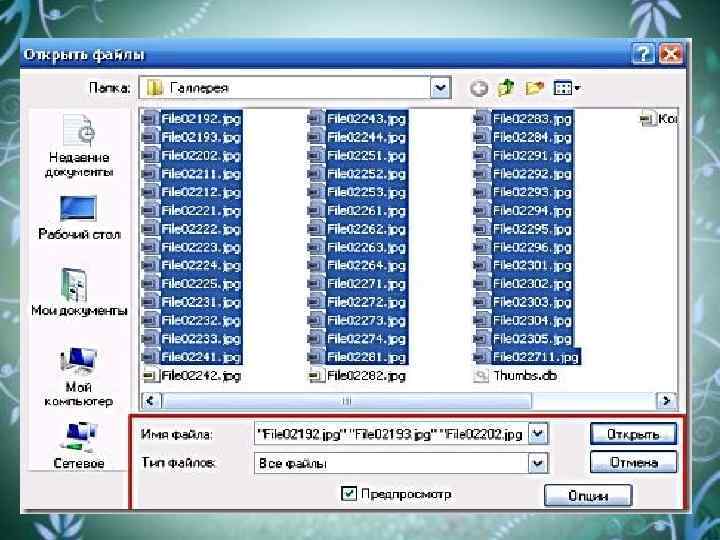Click the Открыть button

tap(633, 434)
